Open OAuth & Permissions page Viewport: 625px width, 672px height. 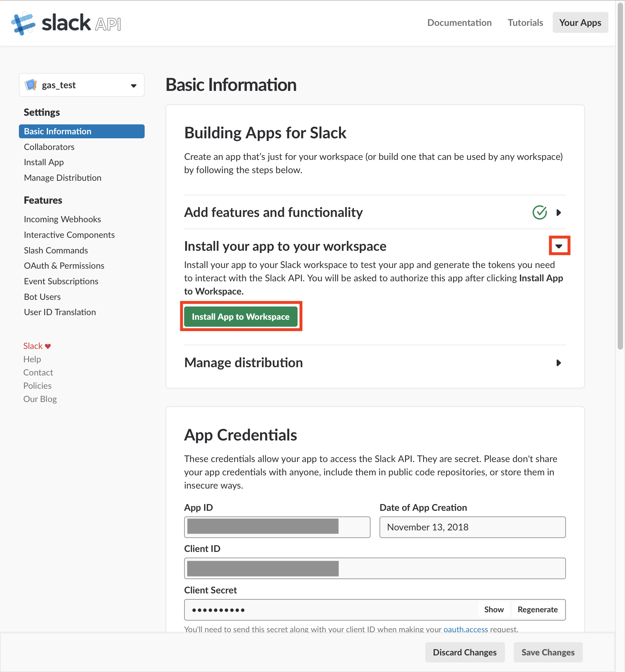pyautogui.click(x=64, y=266)
